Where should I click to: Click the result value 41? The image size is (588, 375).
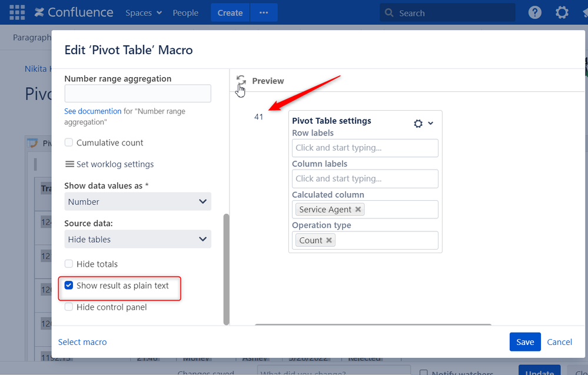[258, 117]
